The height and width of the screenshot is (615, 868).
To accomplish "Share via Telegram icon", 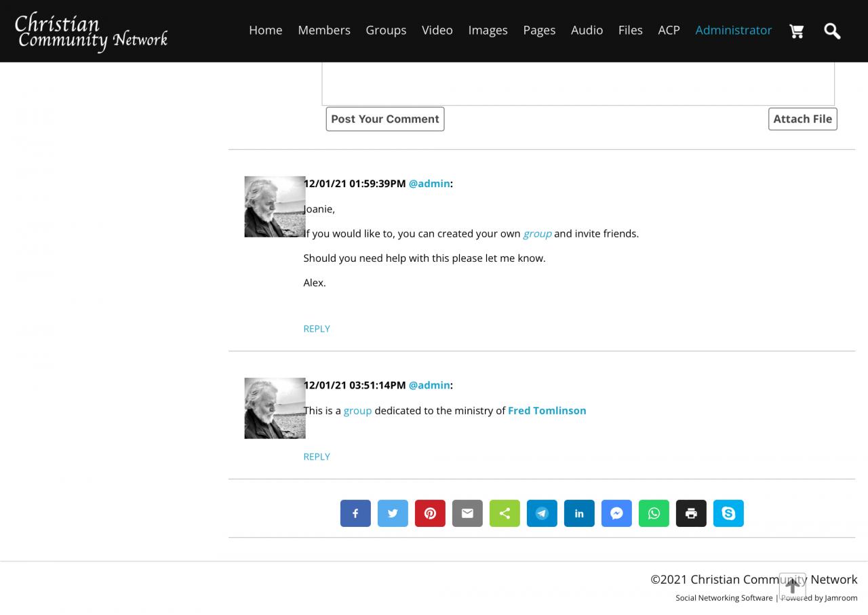I will click(542, 513).
